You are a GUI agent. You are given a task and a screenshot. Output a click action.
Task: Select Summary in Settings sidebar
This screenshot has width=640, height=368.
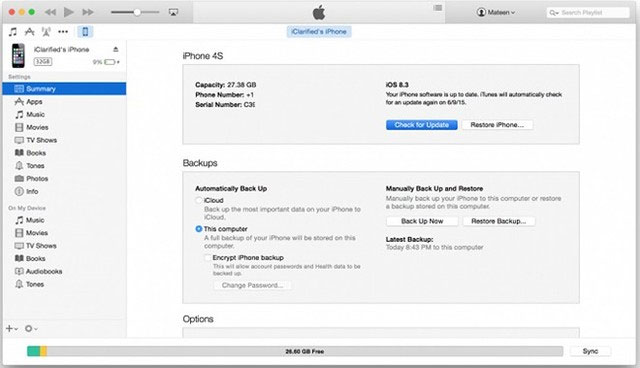click(x=64, y=89)
